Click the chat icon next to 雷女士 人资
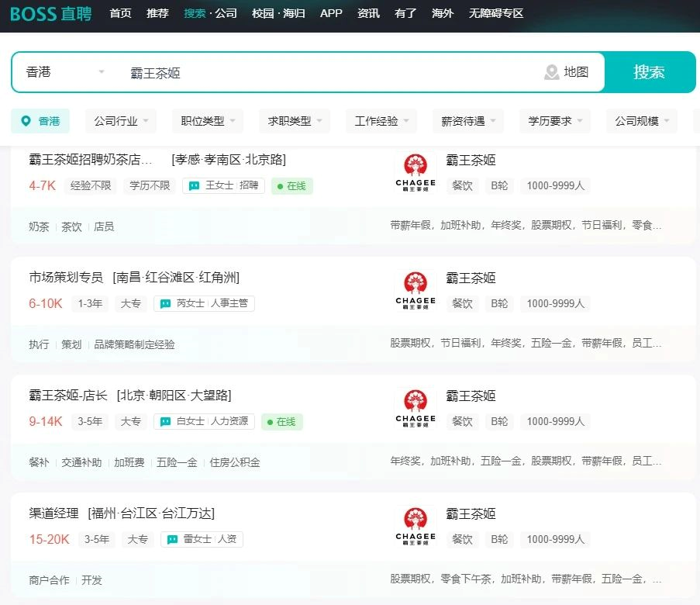The width and height of the screenshot is (700, 605). [x=172, y=540]
